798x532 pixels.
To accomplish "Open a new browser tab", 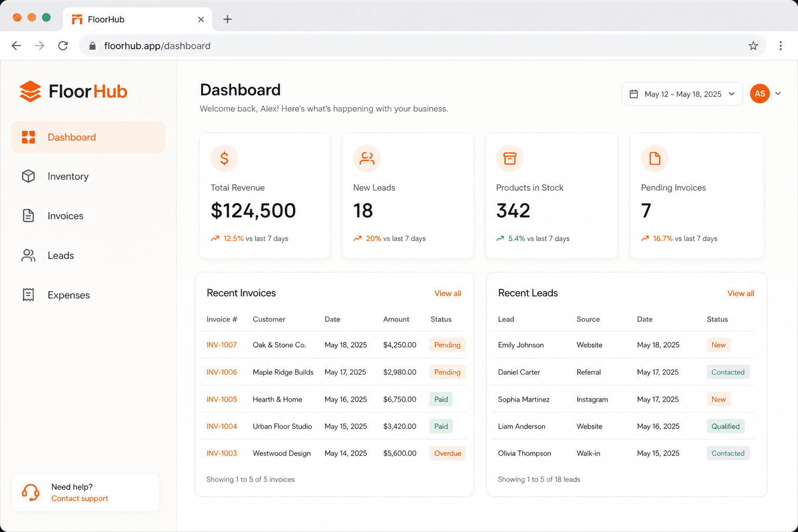I will [x=228, y=19].
